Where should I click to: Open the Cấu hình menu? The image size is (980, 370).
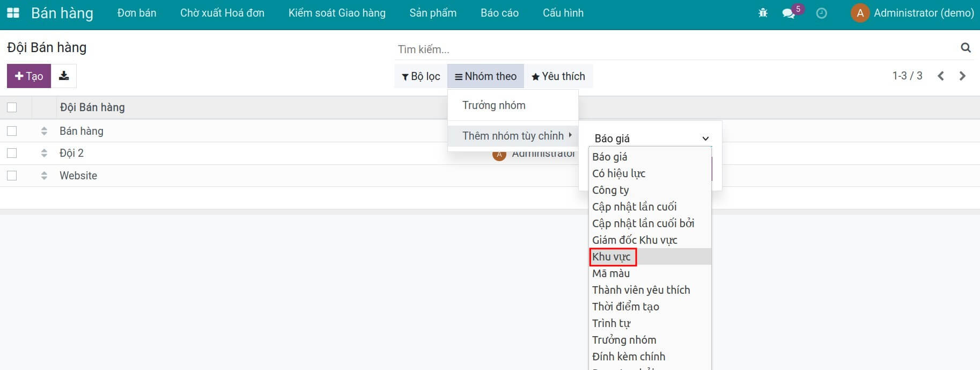[563, 13]
